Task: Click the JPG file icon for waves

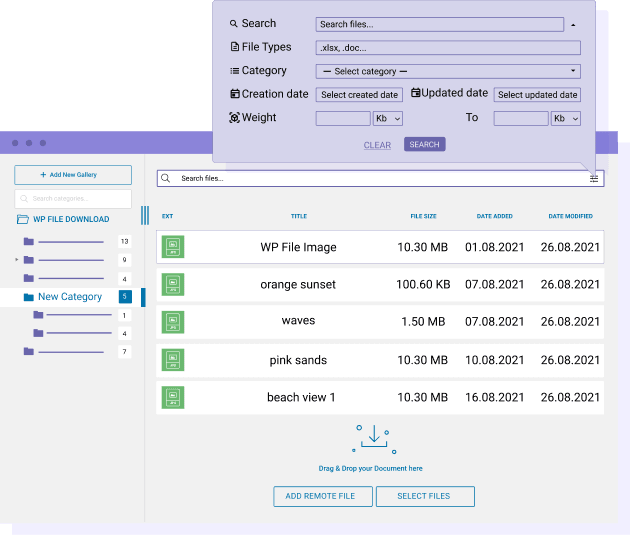Action: 173,322
